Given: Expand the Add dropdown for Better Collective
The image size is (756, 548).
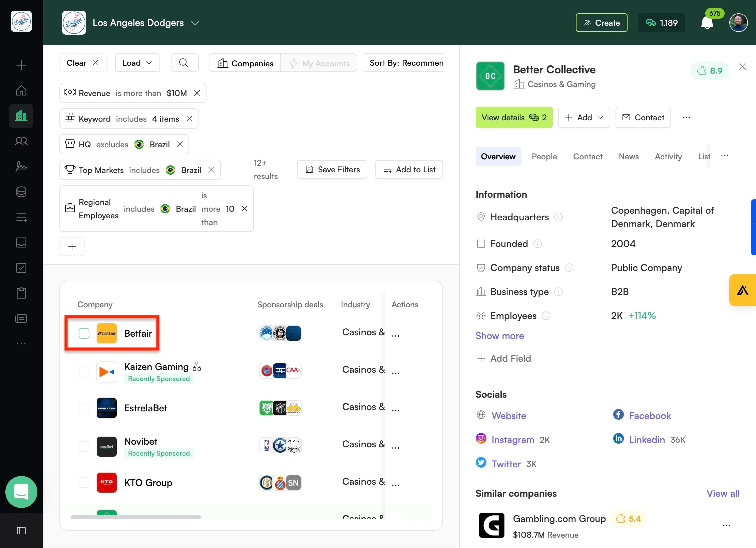Looking at the screenshot, I should pos(584,117).
